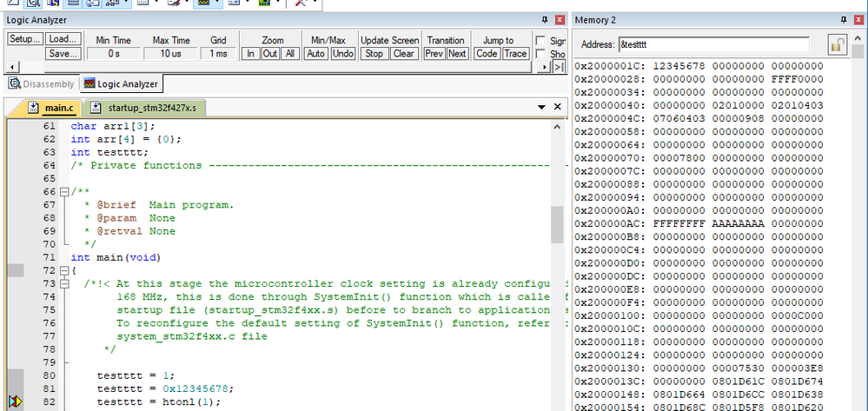Open Logic Analyzer Setup dialog
Screen dimensions: 868x411
click(25, 39)
